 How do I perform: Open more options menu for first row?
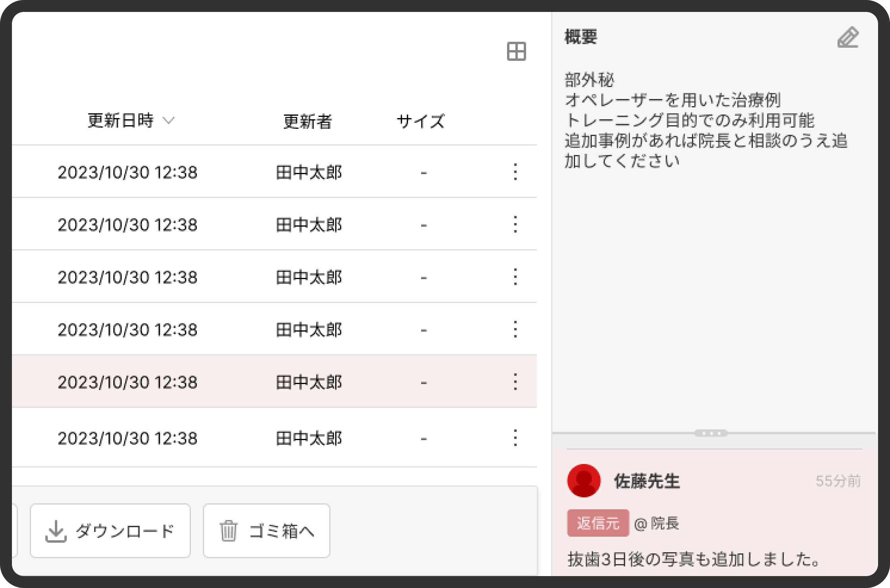click(x=515, y=172)
